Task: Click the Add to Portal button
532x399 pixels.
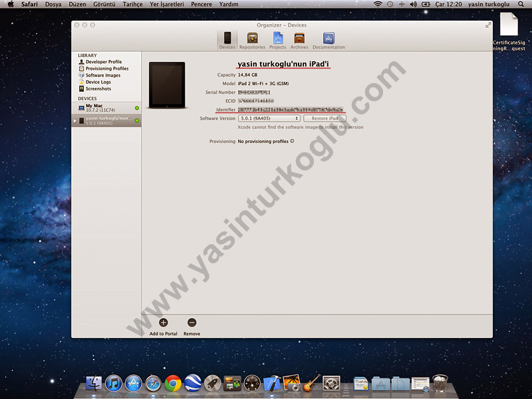Action: [x=163, y=327]
